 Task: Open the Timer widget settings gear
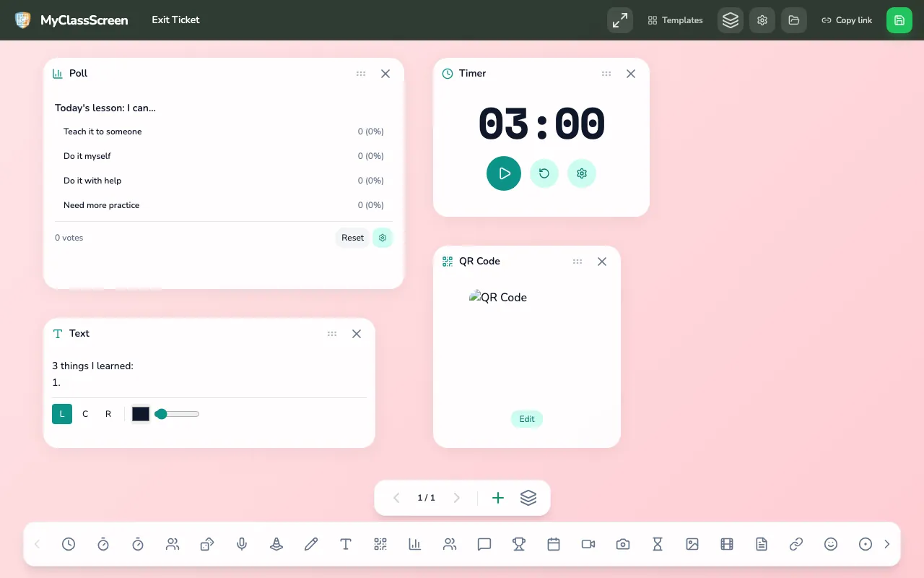[582, 173]
